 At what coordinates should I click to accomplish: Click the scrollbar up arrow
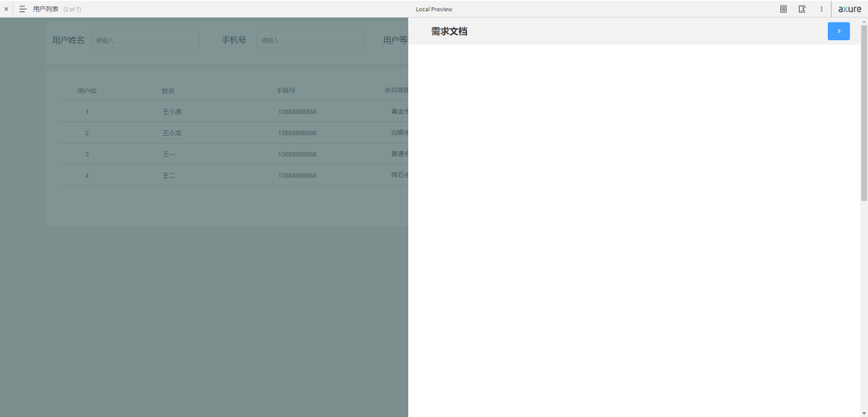pyautogui.click(x=864, y=21)
